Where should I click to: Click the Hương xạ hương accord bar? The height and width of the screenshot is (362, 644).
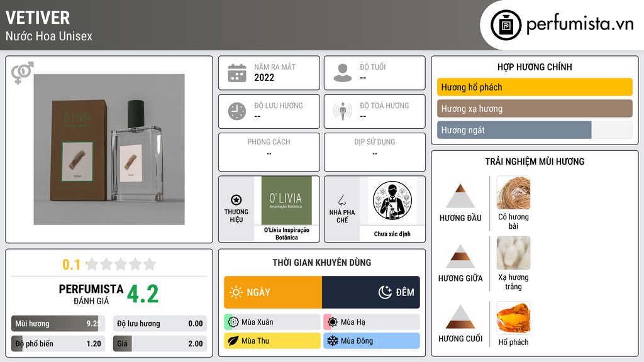[535, 109]
